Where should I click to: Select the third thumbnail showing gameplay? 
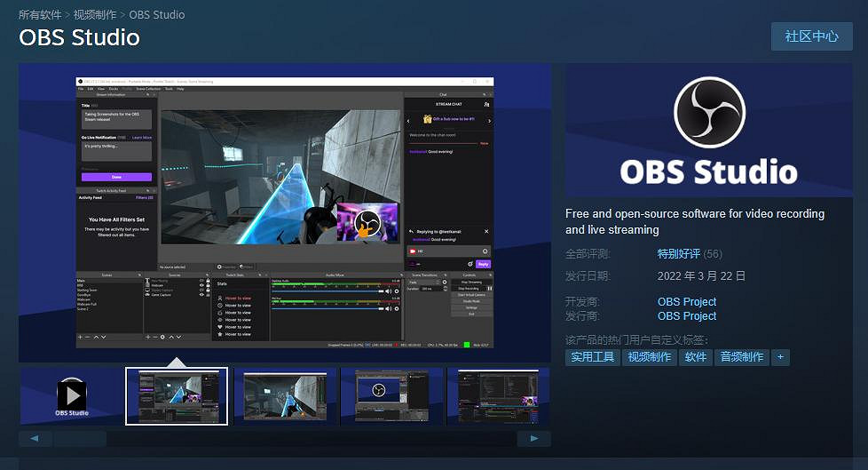point(284,396)
